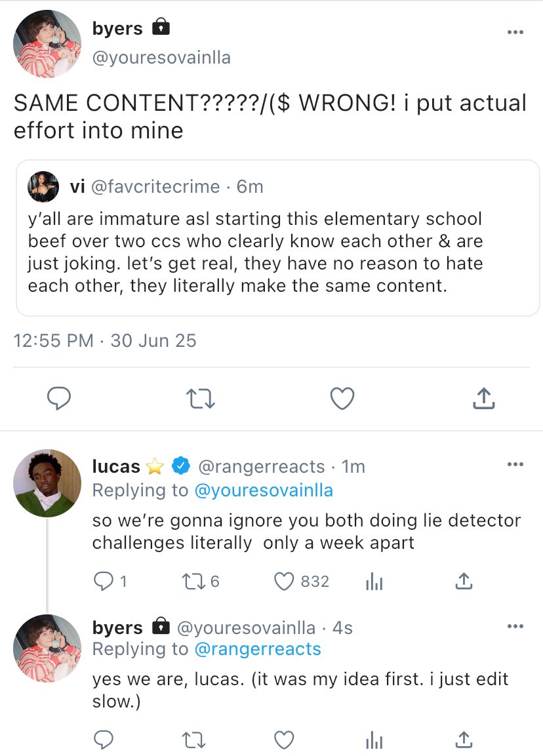Screen dimensions: 543x756
Task: Like lucas's reply with 832 likes
Action: point(284,582)
